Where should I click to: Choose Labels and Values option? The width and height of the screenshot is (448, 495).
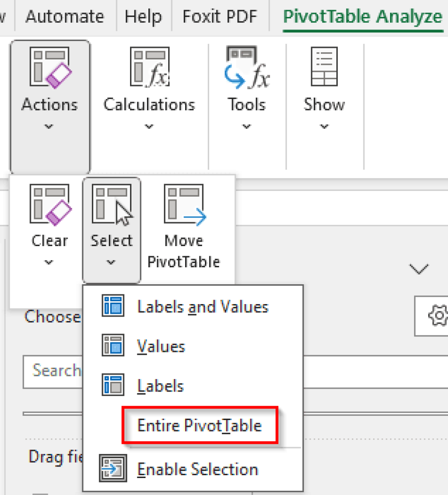coord(203,306)
